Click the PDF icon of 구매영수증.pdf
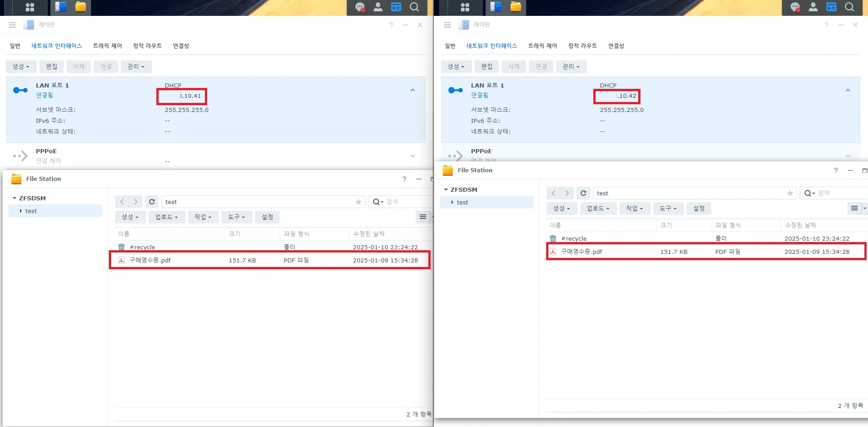868x427 pixels. [x=121, y=260]
